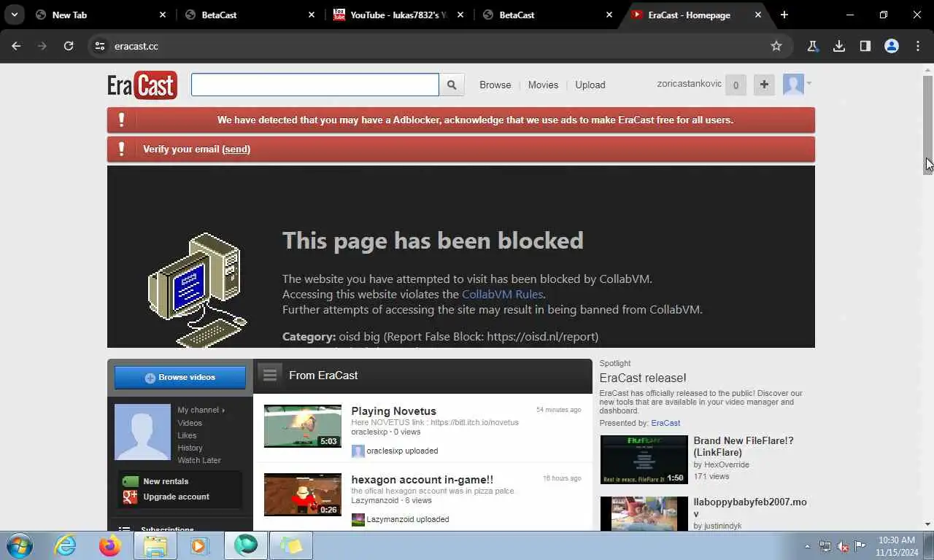Image resolution: width=934 pixels, height=560 pixels.
Task: Open the Chrome profile icon
Action: 892,46
